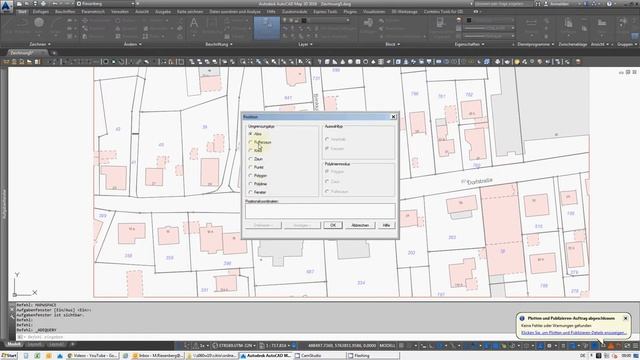Screen dimensions: 640x360
Task: Click Undo in the quick access toolbar
Action: tap(55, 4)
